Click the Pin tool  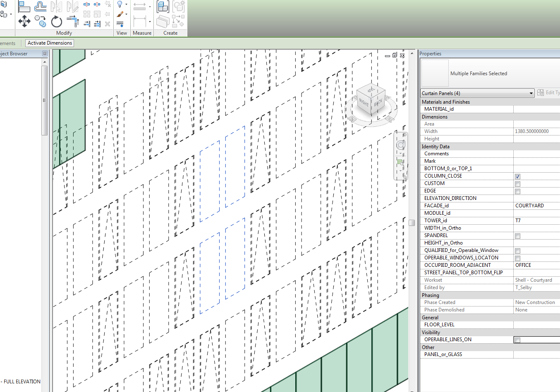point(107,14)
